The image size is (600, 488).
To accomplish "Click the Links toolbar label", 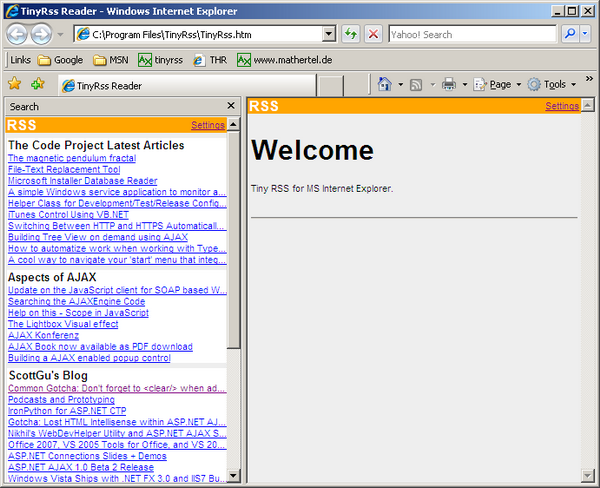I will (20, 60).
